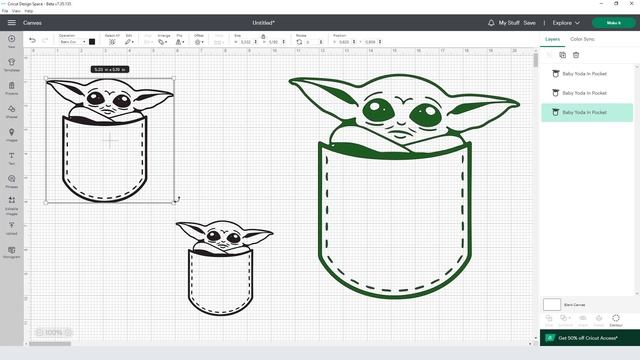
Task: Click the Undo arrow in the toolbar
Action: (32, 40)
